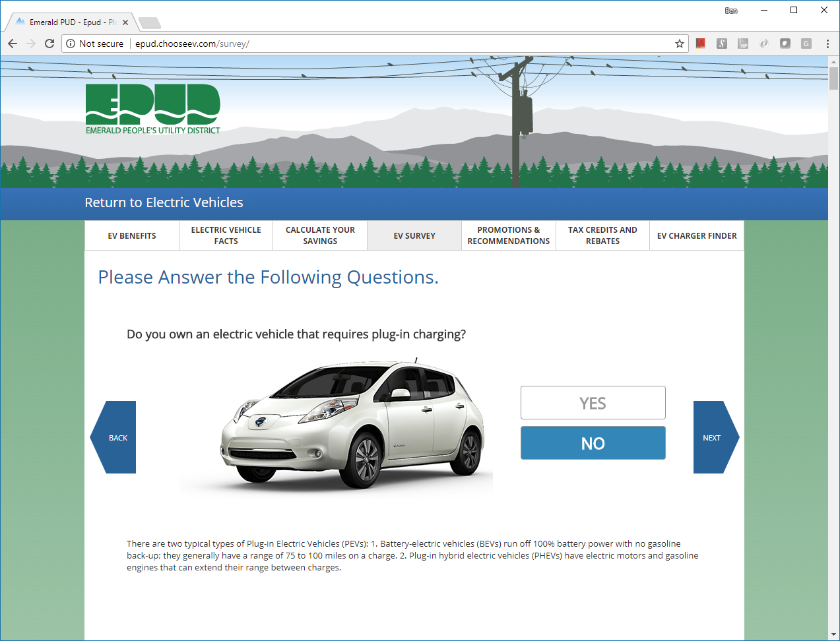Select NO for owning an electric vehicle

[593, 443]
